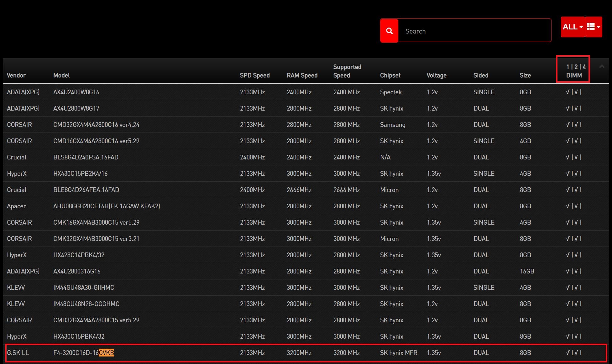The image size is (612, 364).
Task: Focus the Search input field
Action: [474, 31]
